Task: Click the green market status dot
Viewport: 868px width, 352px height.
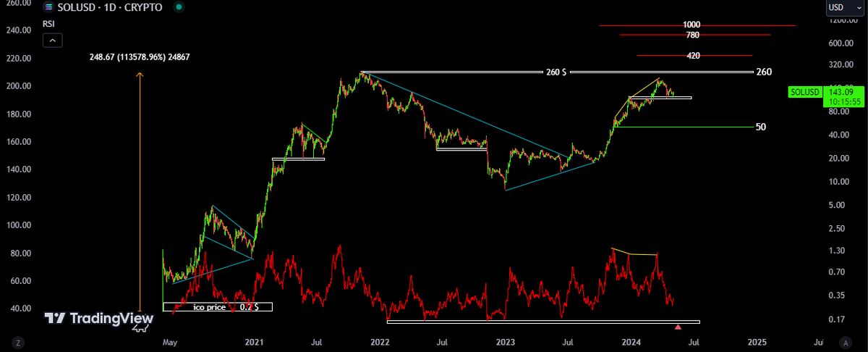Action: pos(179,7)
